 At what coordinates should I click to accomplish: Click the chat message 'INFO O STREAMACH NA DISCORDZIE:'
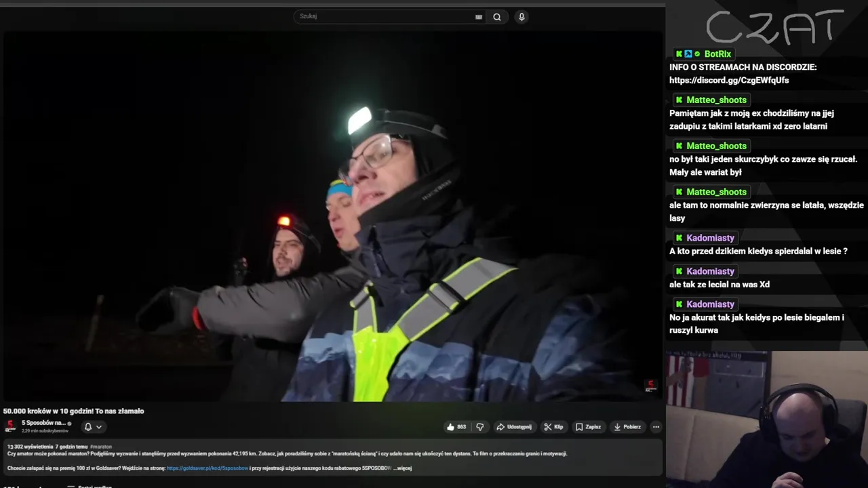point(743,67)
